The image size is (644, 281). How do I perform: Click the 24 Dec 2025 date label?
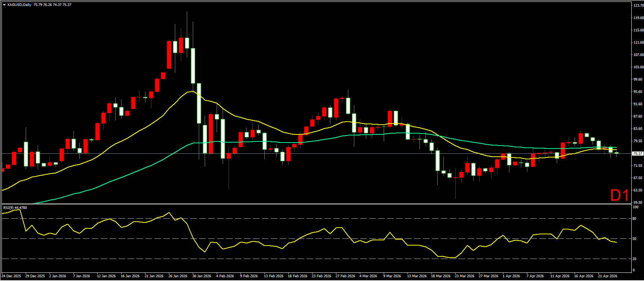click(11, 276)
